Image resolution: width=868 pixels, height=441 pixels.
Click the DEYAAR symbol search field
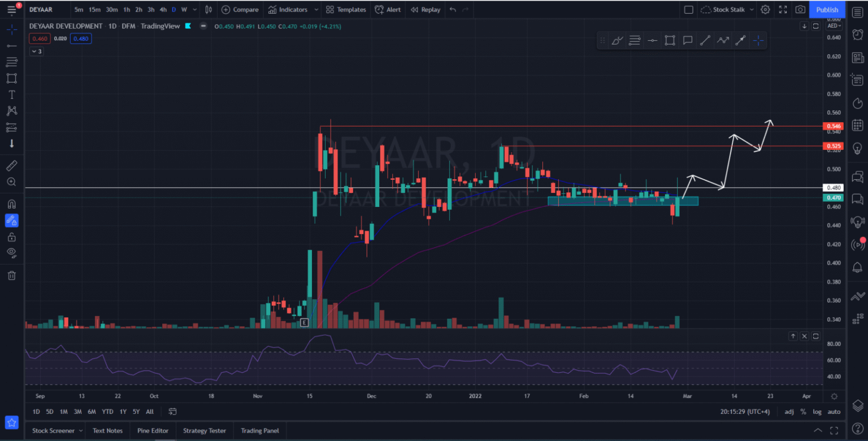[x=40, y=10]
